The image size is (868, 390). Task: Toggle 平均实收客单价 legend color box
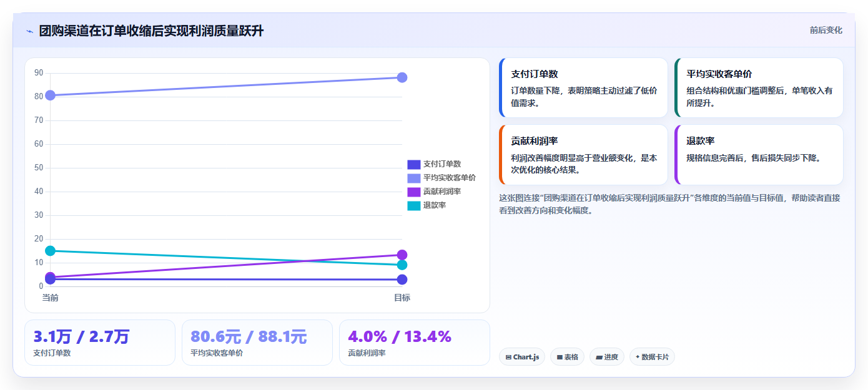(413, 178)
